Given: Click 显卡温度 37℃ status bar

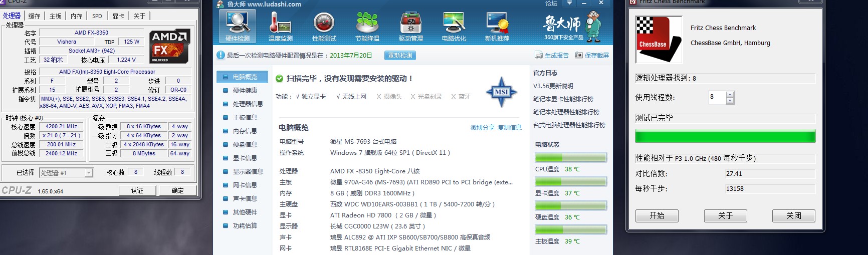Looking at the screenshot, I should tap(571, 181).
